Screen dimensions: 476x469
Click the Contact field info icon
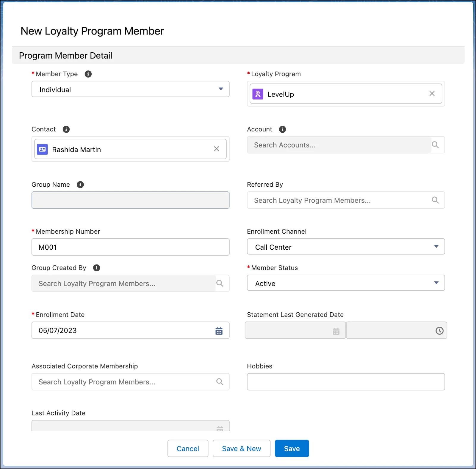[66, 129]
